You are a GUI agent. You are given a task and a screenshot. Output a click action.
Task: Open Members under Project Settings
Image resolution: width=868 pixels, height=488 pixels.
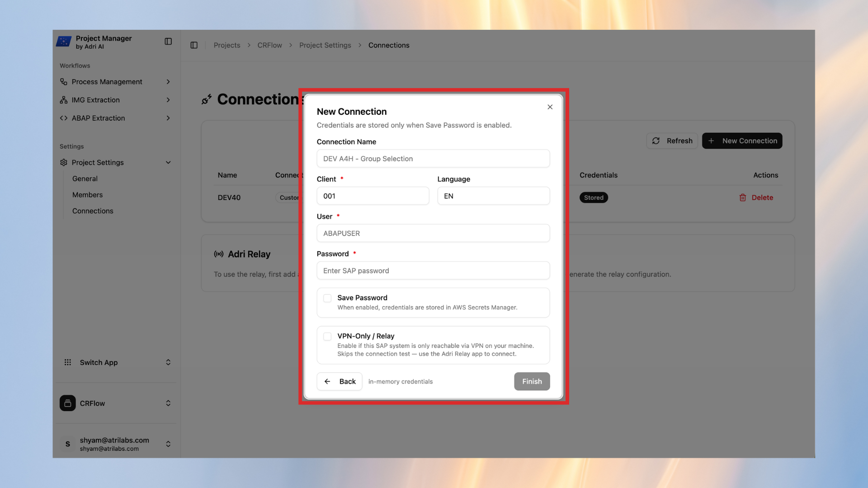point(87,195)
